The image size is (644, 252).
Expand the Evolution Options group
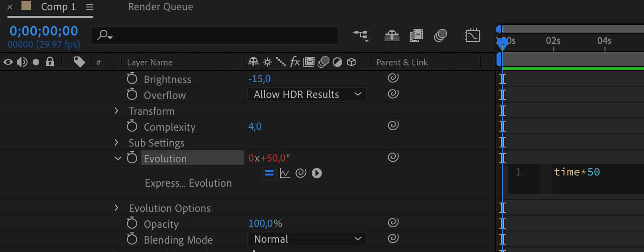pos(117,208)
